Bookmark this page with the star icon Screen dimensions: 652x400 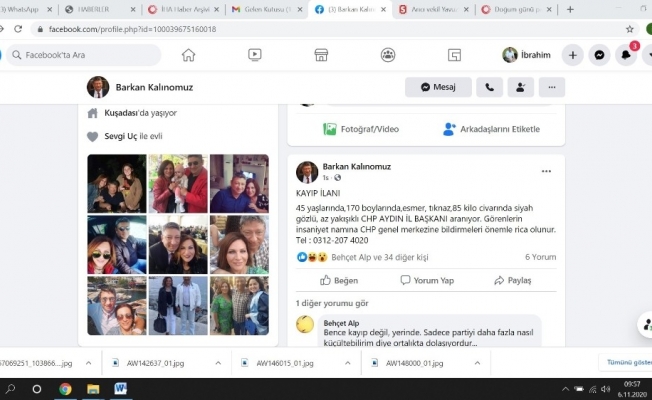[x=630, y=29]
